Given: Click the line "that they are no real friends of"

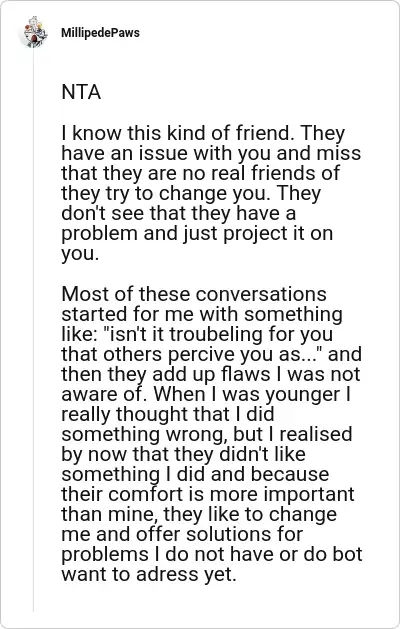Looking at the screenshot, I should (201, 173).
